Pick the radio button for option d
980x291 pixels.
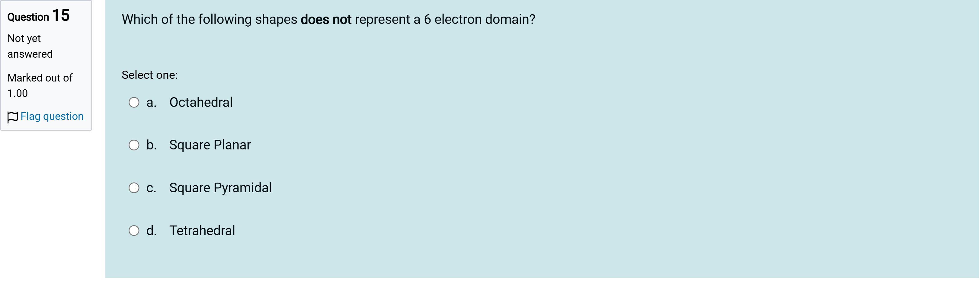(134, 231)
